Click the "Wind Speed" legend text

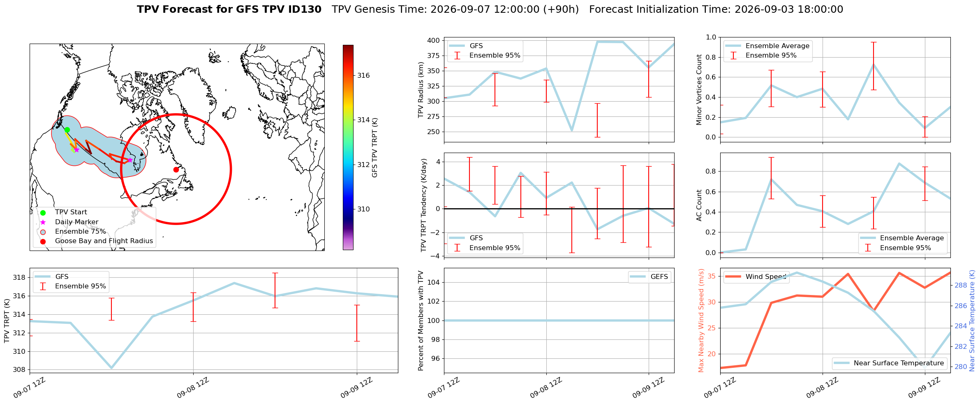point(766,277)
